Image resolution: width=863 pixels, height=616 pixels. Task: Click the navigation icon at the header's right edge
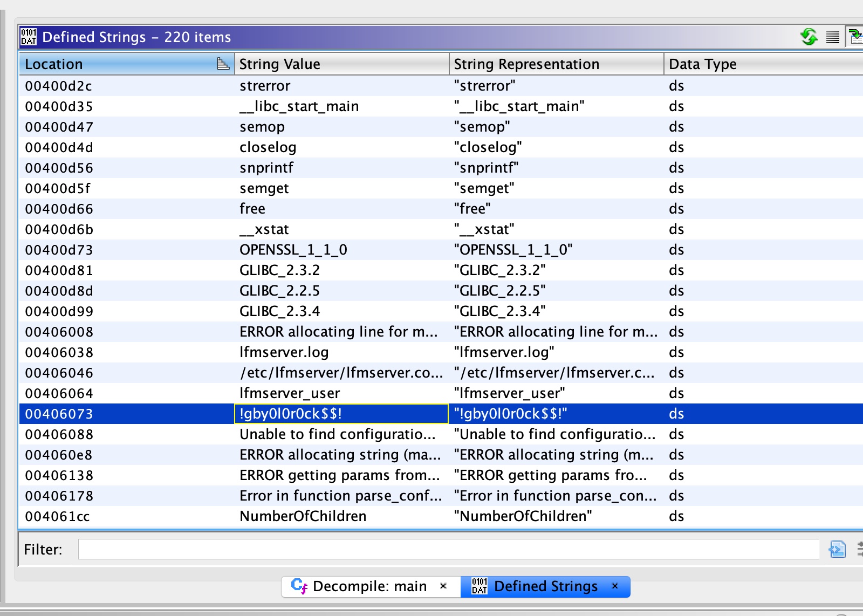click(855, 37)
